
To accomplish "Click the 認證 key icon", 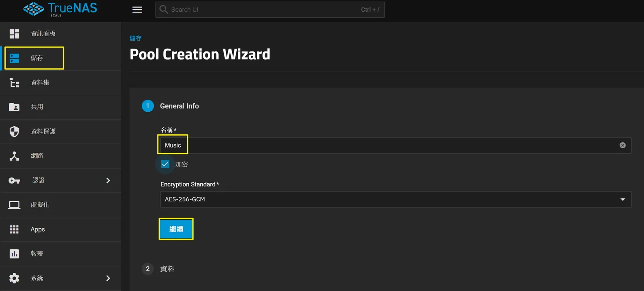I will click(x=14, y=180).
